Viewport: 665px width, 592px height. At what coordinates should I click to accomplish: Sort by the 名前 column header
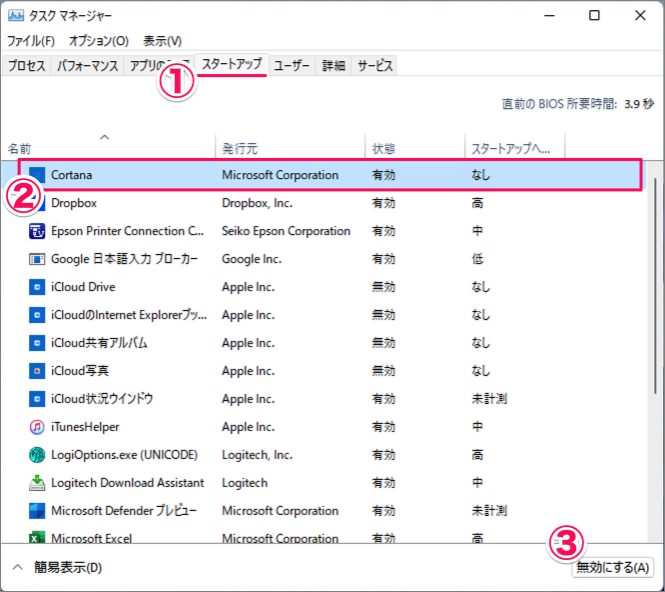click(x=108, y=145)
